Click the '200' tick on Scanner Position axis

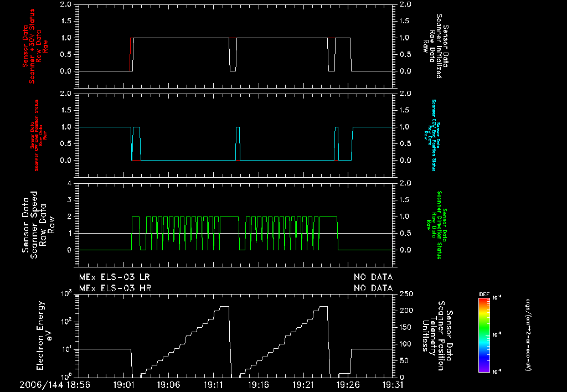tap(407, 310)
